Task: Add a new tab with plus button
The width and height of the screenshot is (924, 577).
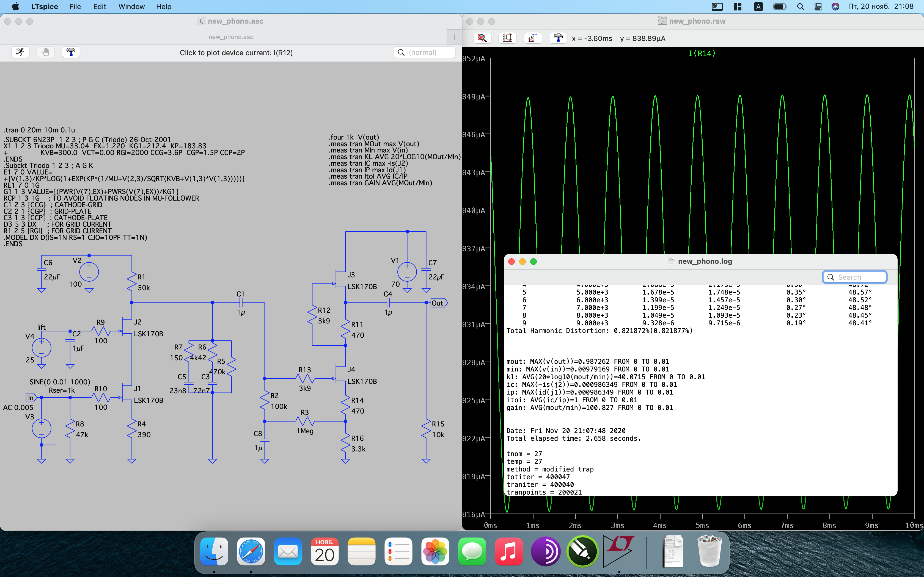Action: pos(454,37)
